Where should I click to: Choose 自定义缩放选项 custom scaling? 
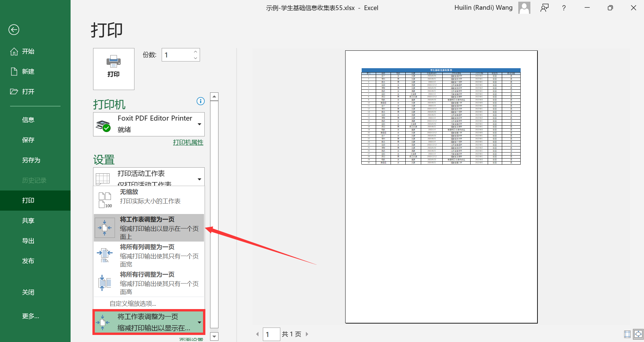pos(132,303)
